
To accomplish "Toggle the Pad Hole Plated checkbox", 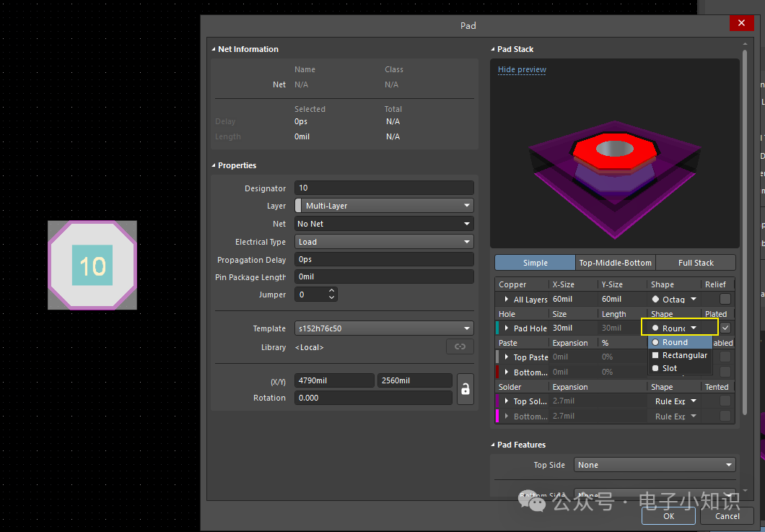I will point(725,328).
